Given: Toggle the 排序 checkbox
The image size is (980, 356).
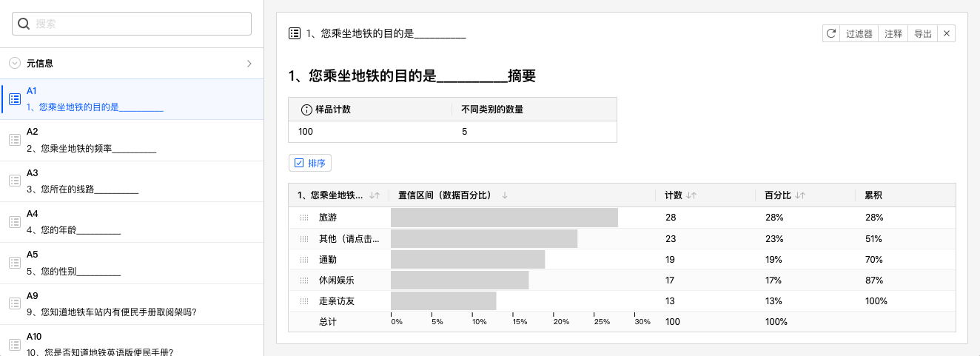Looking at the screenshot, I should [299, 163].
